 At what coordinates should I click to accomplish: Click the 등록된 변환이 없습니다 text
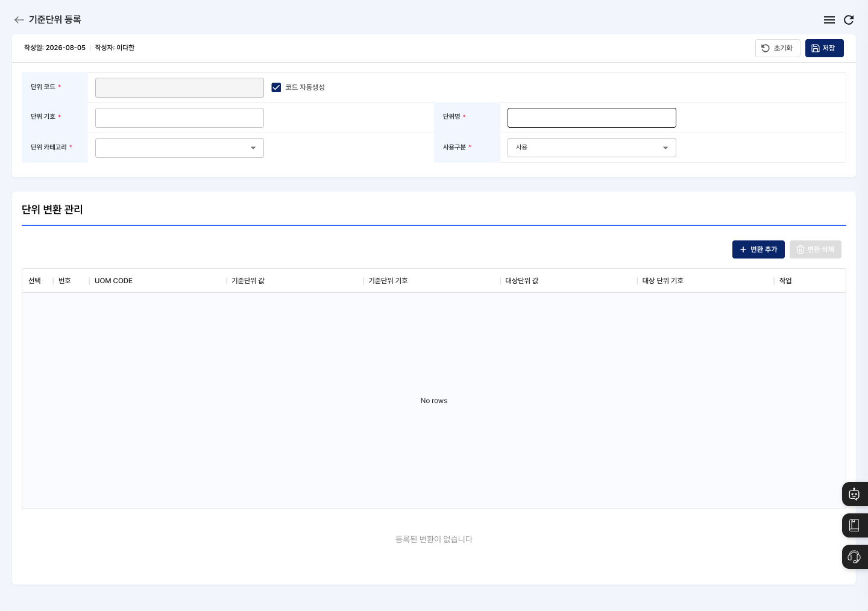(x=434, y=539)
